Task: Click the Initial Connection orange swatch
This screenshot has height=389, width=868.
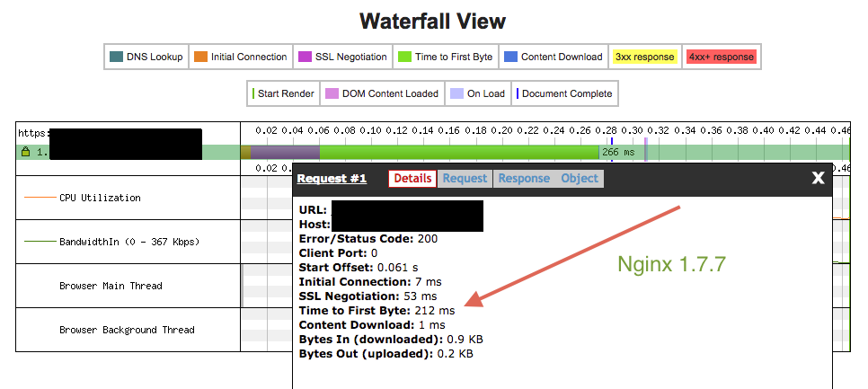Action: (x=200, y=57)
